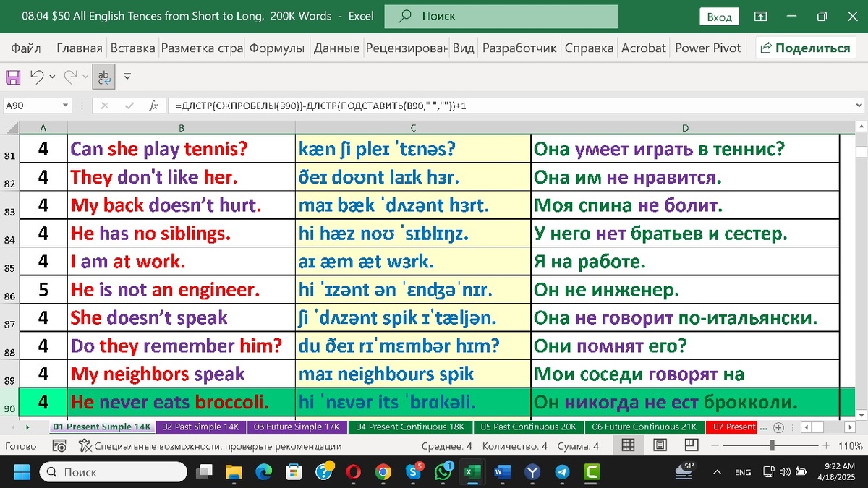Open the Power Pivot ribbon tab
Viewport: 868px width, 488px height.
pyautogui.click(x=708, y=48)
